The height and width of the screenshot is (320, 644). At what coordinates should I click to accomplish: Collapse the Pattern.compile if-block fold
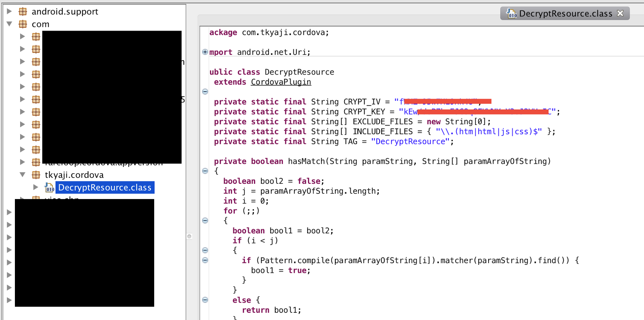point(205,260)
